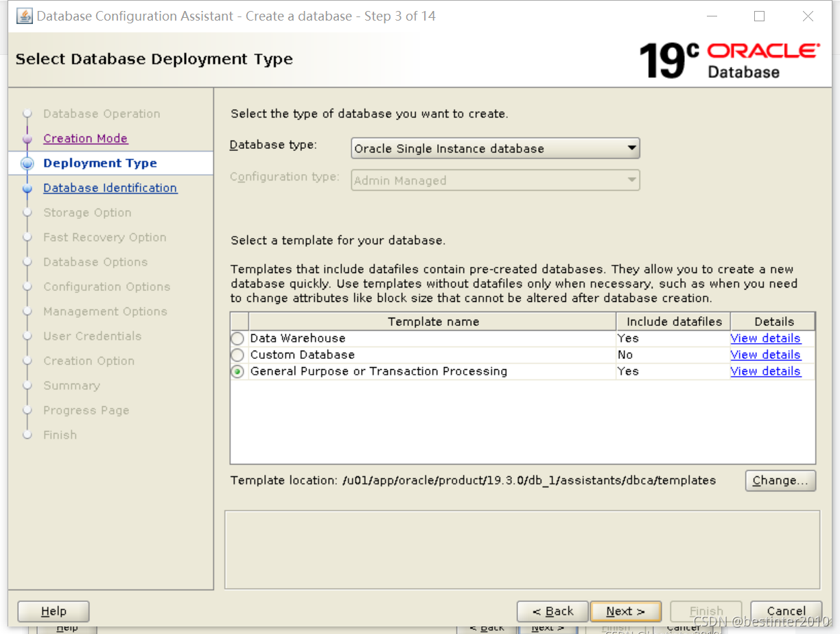Select General Purpose or Transaction Processing radio
Image resolution: width=840 pixels, height=634 pixels.
237,371
